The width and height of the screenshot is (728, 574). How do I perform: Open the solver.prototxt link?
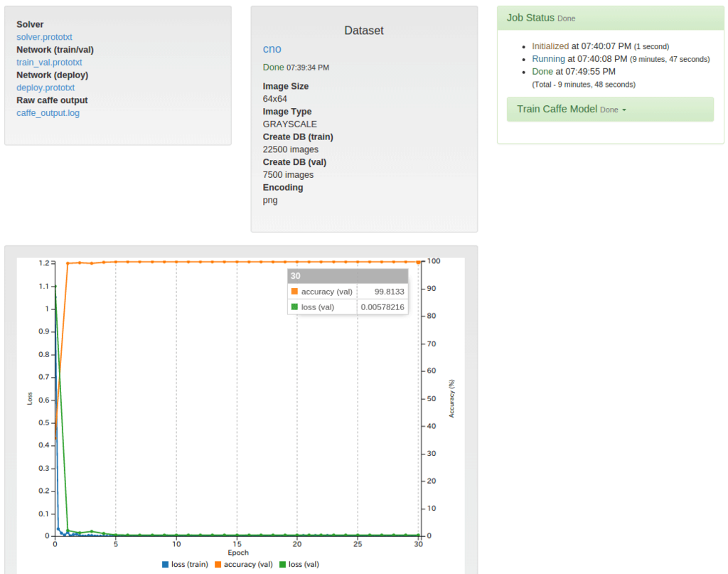(x=44, y=37)
